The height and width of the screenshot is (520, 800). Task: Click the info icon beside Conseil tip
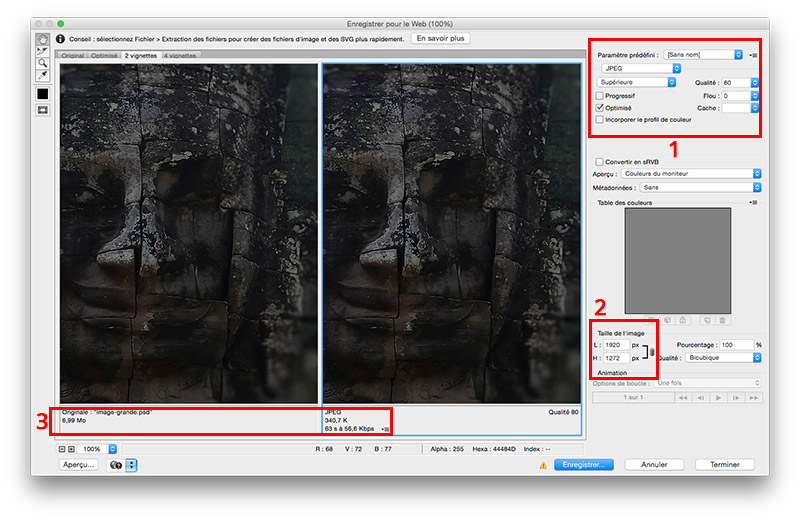point(60,39)
